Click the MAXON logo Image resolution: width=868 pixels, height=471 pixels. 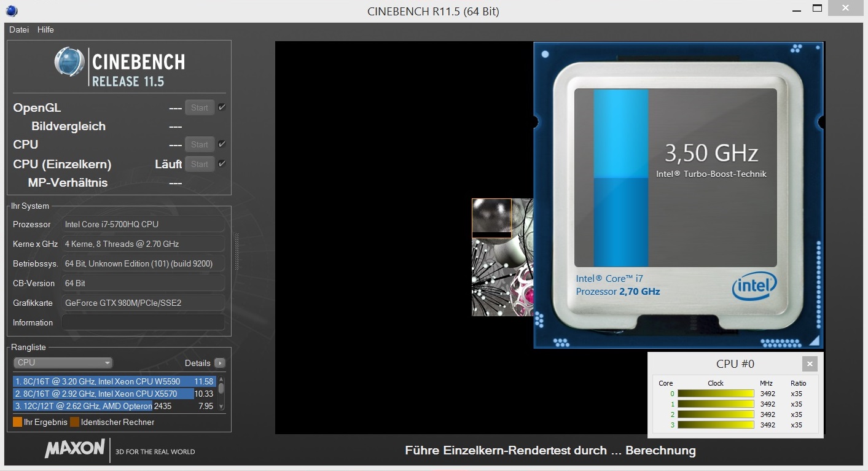pyautogui.click(x=74, y=449)
